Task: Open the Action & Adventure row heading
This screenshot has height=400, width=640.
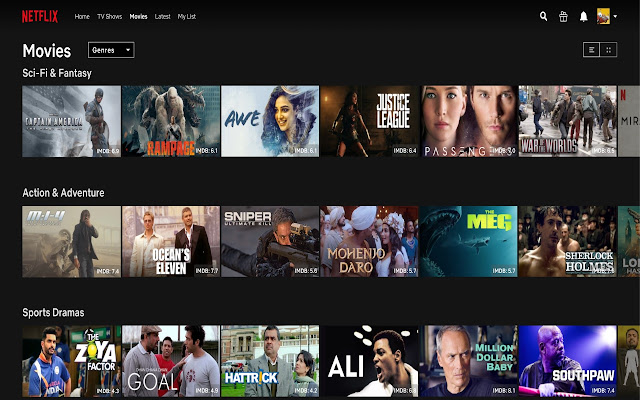Action: (x=63, y=193)
